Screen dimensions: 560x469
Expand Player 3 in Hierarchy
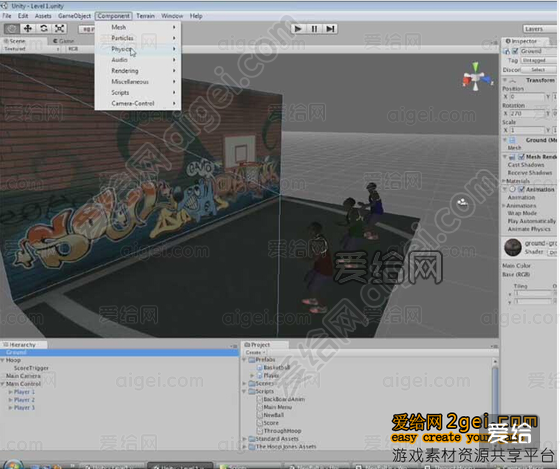pos(10,408)
